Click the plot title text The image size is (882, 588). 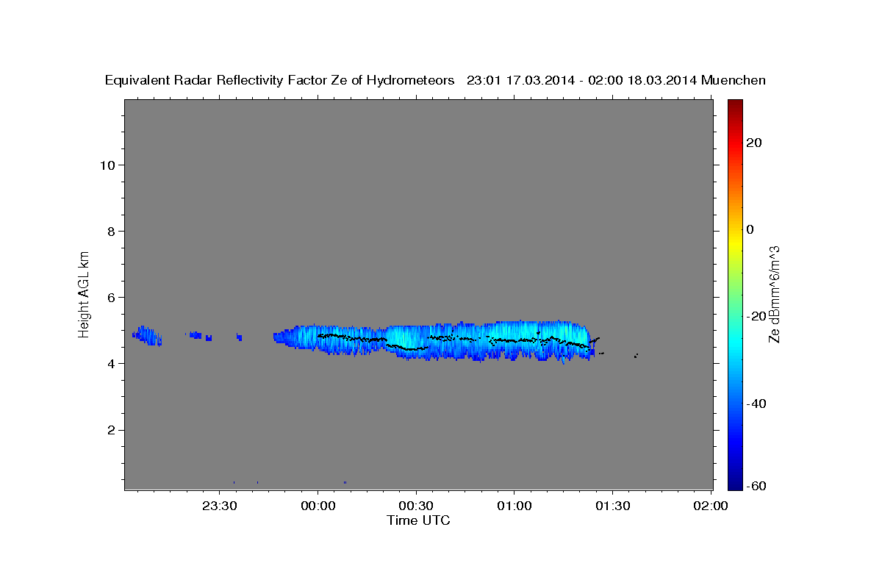[x=435, y=80]
